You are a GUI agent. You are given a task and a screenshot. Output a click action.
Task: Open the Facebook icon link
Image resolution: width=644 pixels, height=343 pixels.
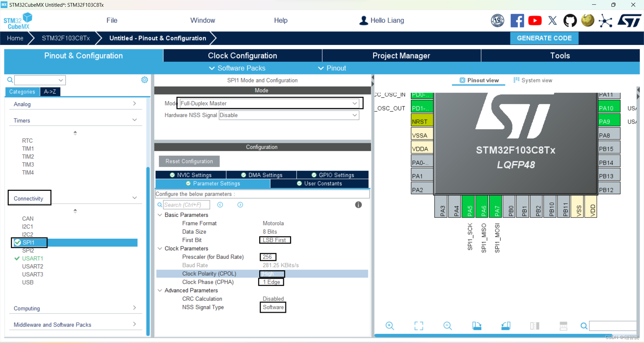click(517, 21)
